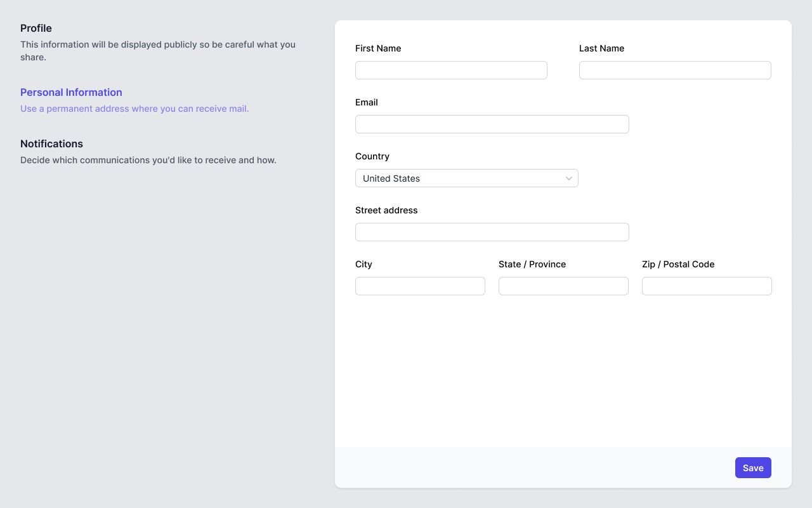Switch to the Profile section

[36, 28]
